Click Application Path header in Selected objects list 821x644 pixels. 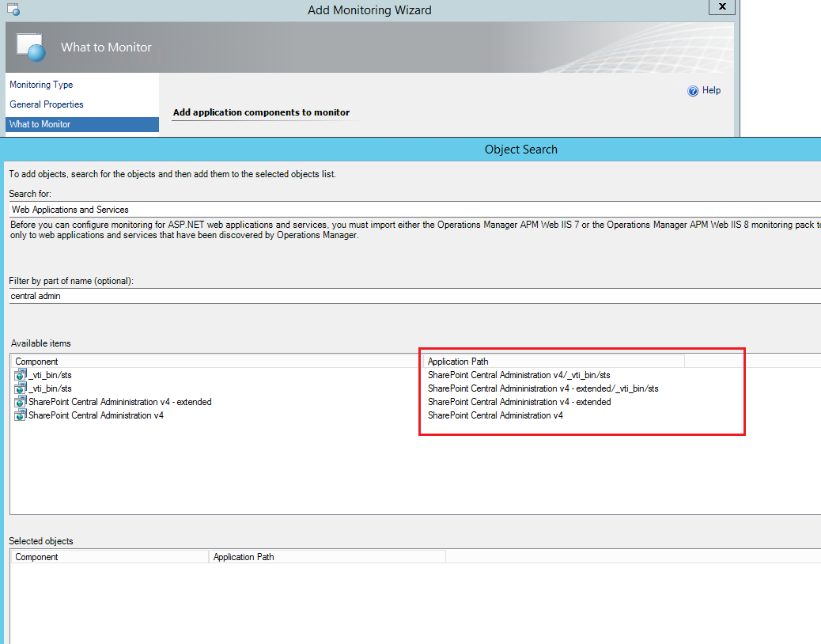(326, 557)
